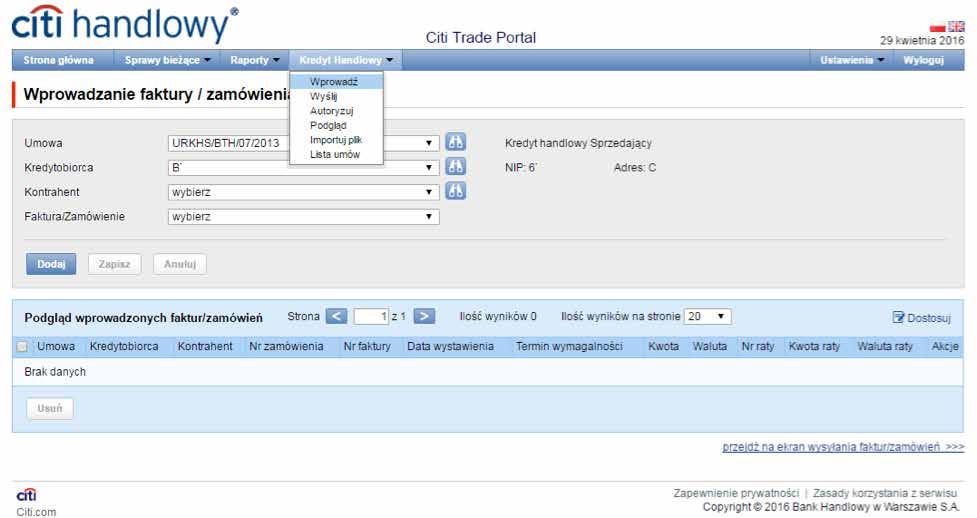Expand the Raporty menu
977x518 pixels.
255,60
